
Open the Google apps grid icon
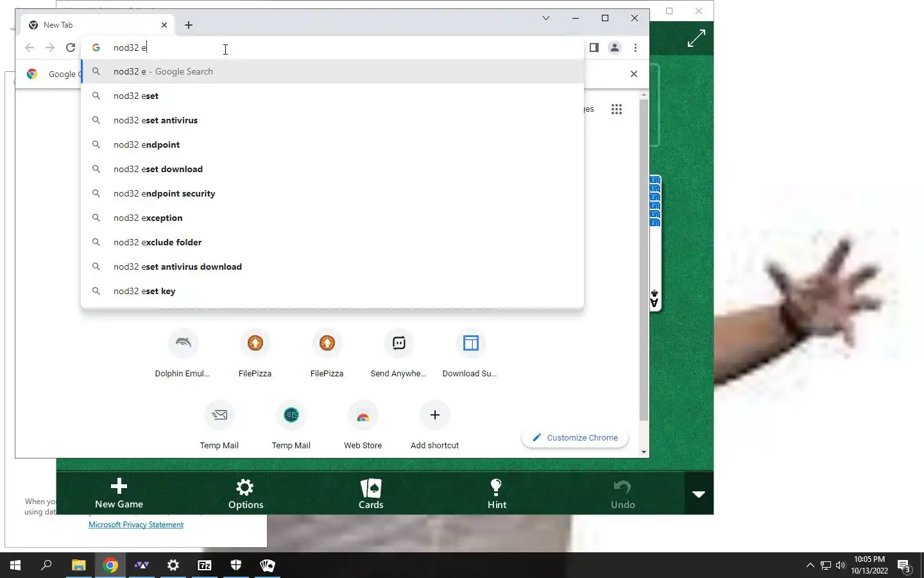click(x=617, y=109)
